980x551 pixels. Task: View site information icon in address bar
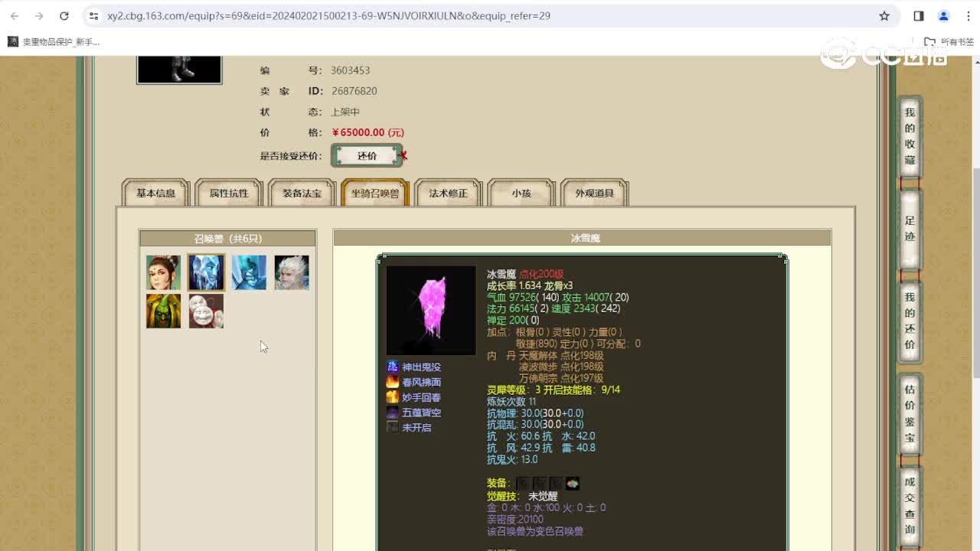click(93, 15)
